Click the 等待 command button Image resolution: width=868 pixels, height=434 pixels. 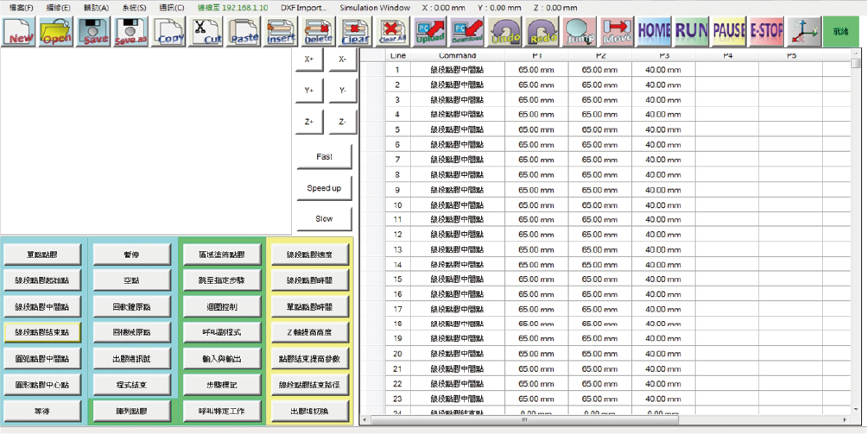42,412
